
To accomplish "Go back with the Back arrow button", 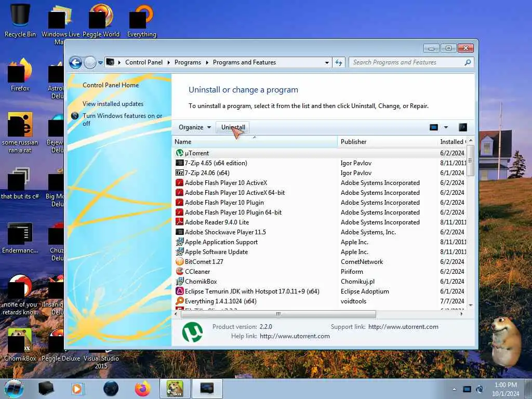I will pyautogui.click(x=76, y=62).
